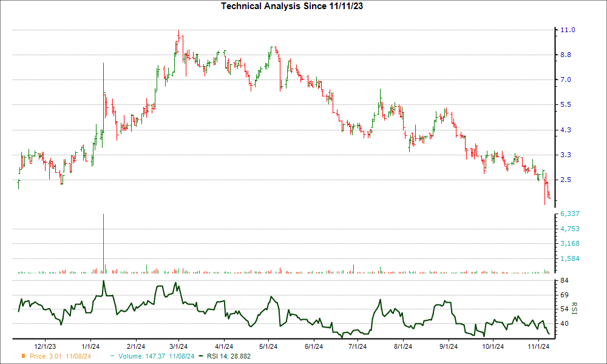
Task: Click the 69 RSI axis label
Action: pos(565,295)
